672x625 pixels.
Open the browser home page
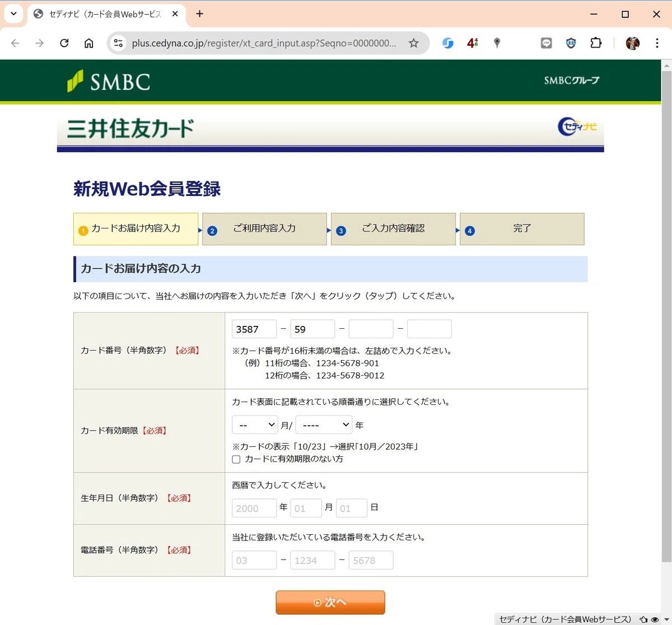click(x=88, y=43)
